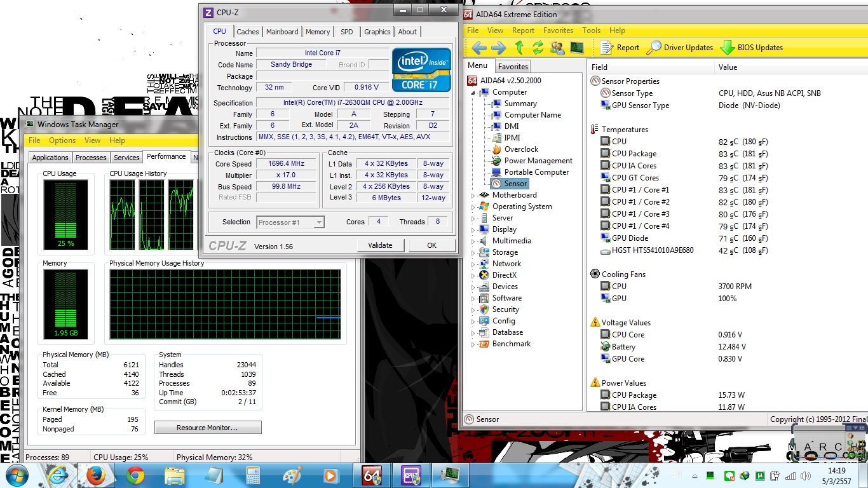Switch to the Processes tab in Task Manager
Image resolution: width=868 pixels, height=488 pixels.
91,158
